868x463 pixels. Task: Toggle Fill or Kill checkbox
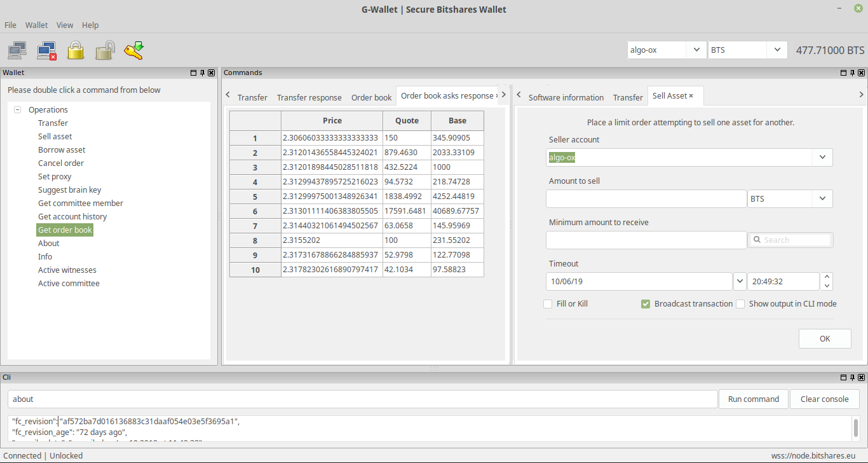pyautogui.click(x=548, y=304)
